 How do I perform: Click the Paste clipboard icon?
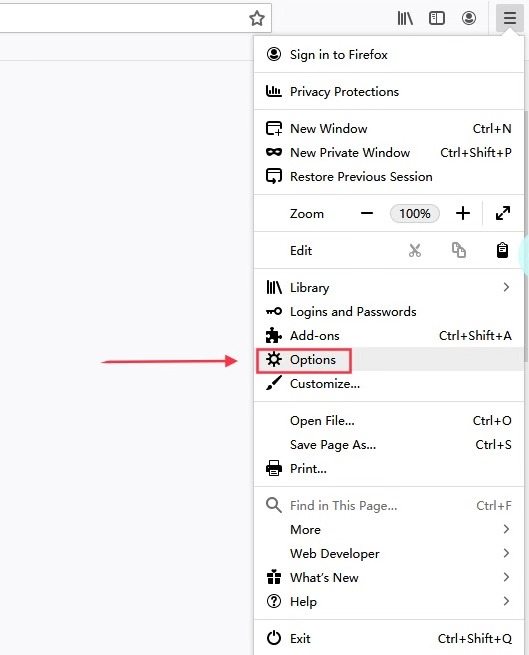click(502, 250)
